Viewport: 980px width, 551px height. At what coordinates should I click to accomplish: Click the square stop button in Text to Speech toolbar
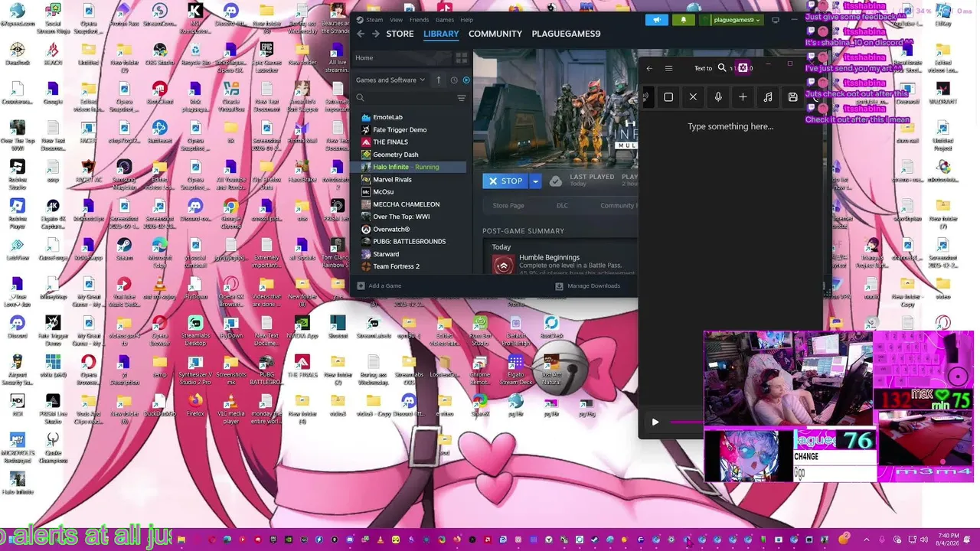click(x=668, y=97)
